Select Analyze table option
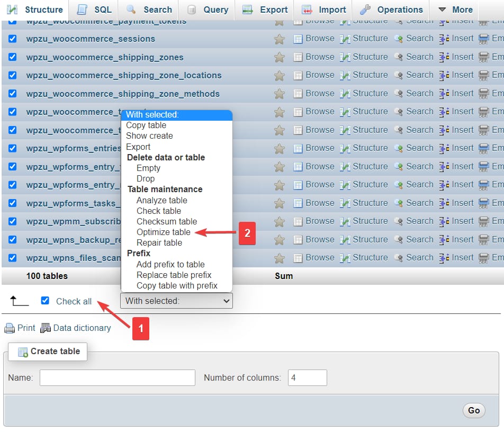The width and height of the screenshot is (504, 432). (x=161, y=200)
